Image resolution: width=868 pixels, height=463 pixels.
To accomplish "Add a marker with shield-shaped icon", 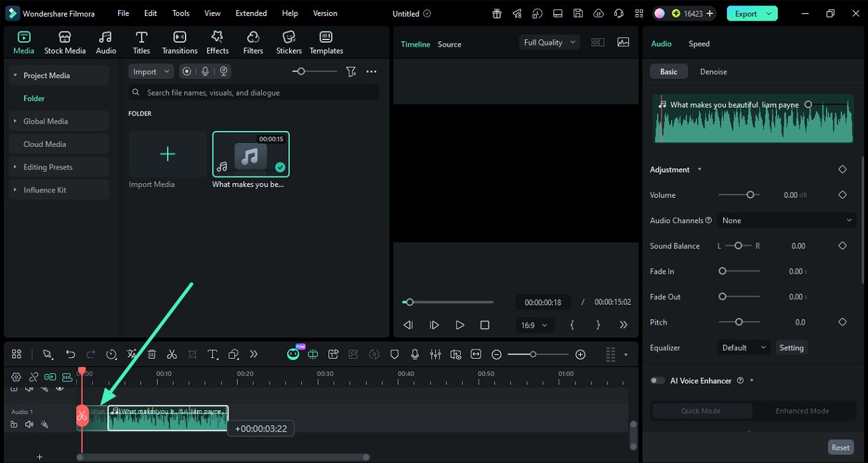I will 395,354.
